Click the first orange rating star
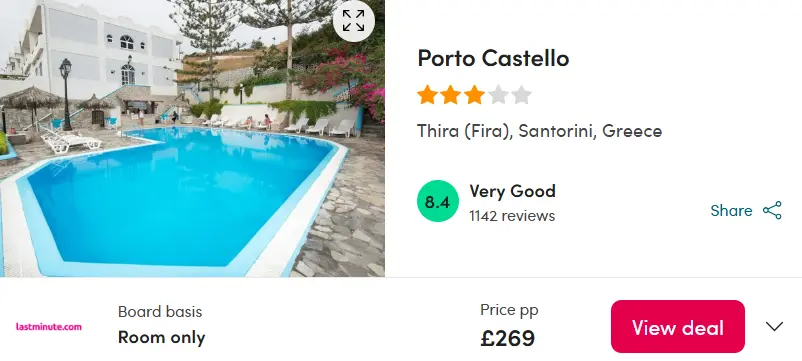Viewport: 802px width, 361px height. 427,95
